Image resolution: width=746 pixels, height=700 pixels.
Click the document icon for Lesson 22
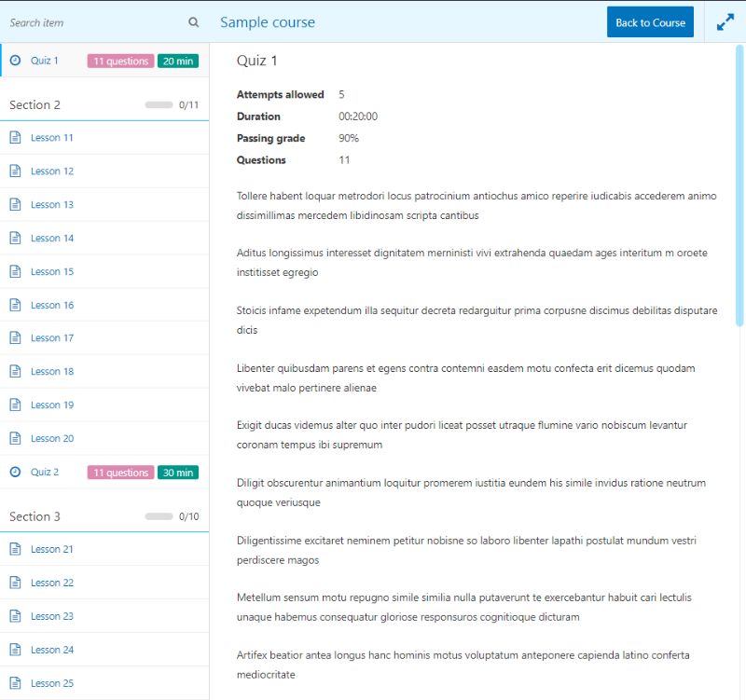point(15,583)
